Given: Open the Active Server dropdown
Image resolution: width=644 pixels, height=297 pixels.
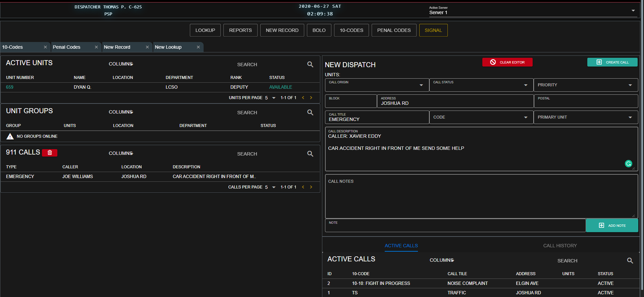Looking at the screenshot, I should click(x=533, y=11).
